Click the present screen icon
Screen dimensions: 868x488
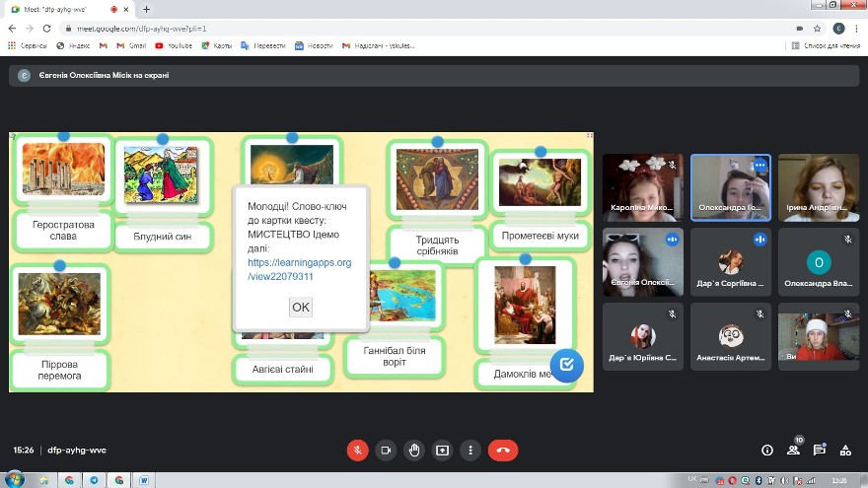[443, 450]
